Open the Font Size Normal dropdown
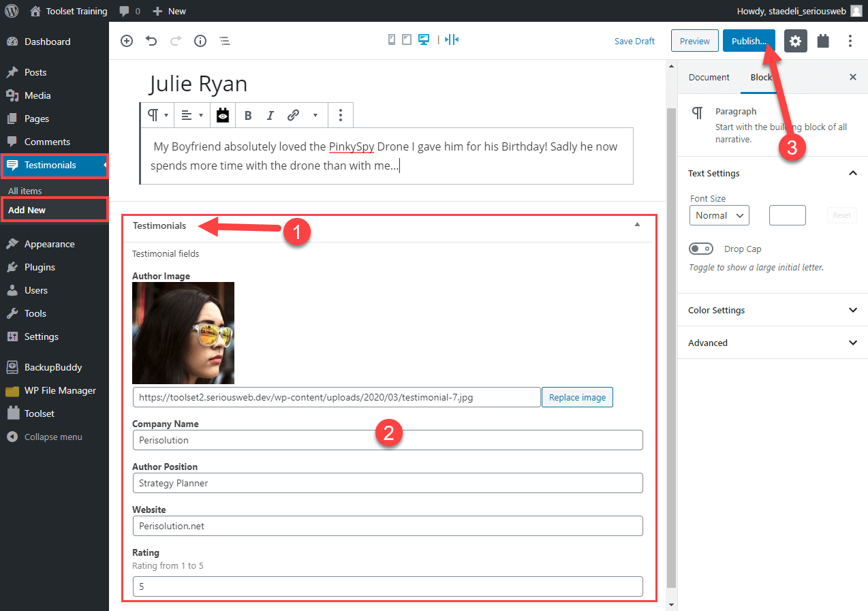This screenshot has height=611, width=868. click(719, 215)
